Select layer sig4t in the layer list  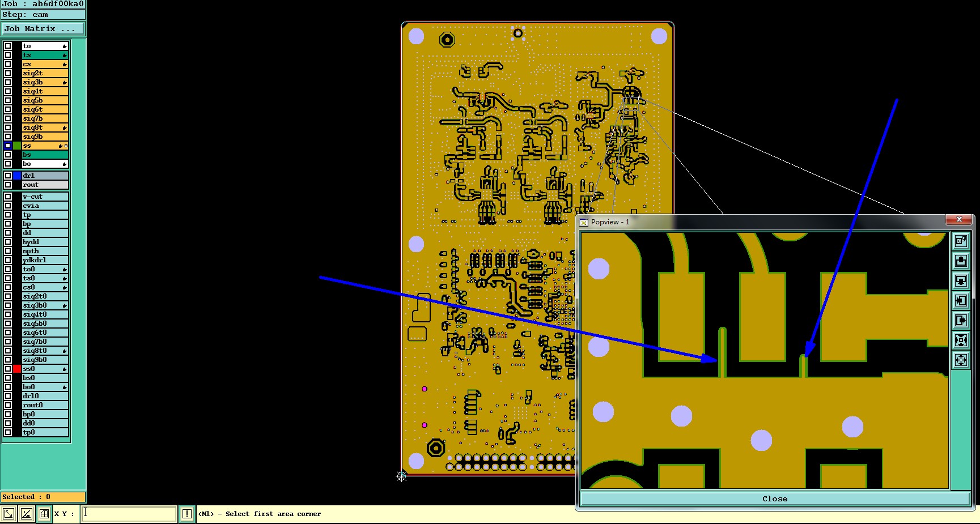click(45, 91)
